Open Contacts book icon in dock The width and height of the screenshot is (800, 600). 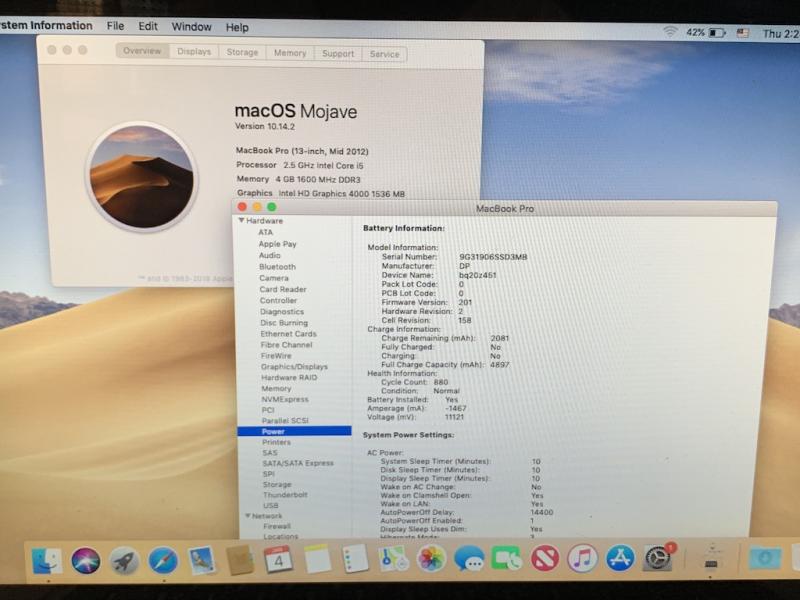coord(240,560)
